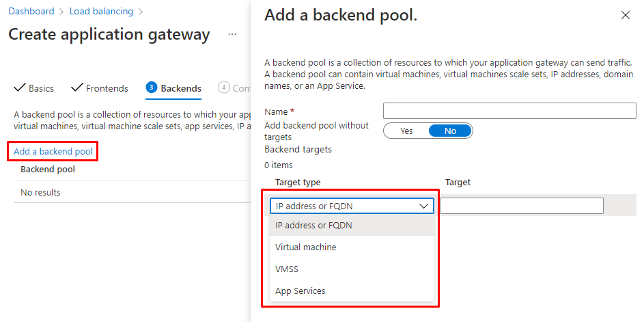Image resolution: width=644 pixels, height=322 pixels.
Task: Click the backend pool Name input field
Action: tap(509, 111)
